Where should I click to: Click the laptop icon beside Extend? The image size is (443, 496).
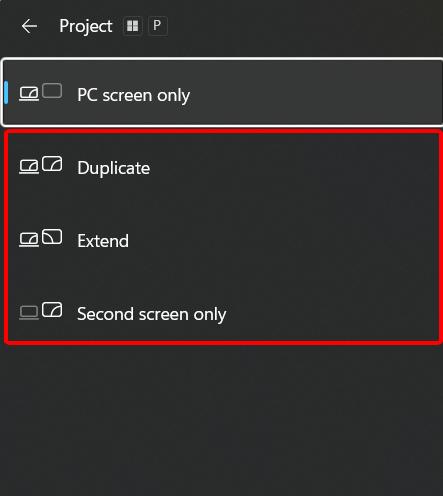(x=29, y=240)
